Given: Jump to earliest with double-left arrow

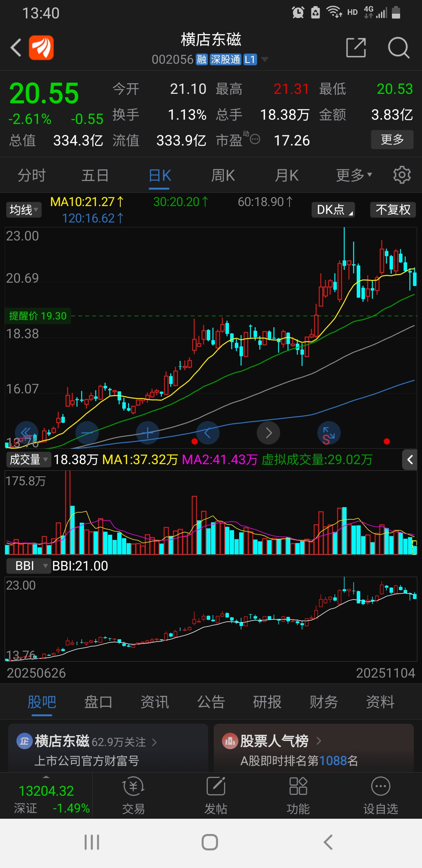Looking at the screenshot, I should pyautogui.click(x=26, y=433).
